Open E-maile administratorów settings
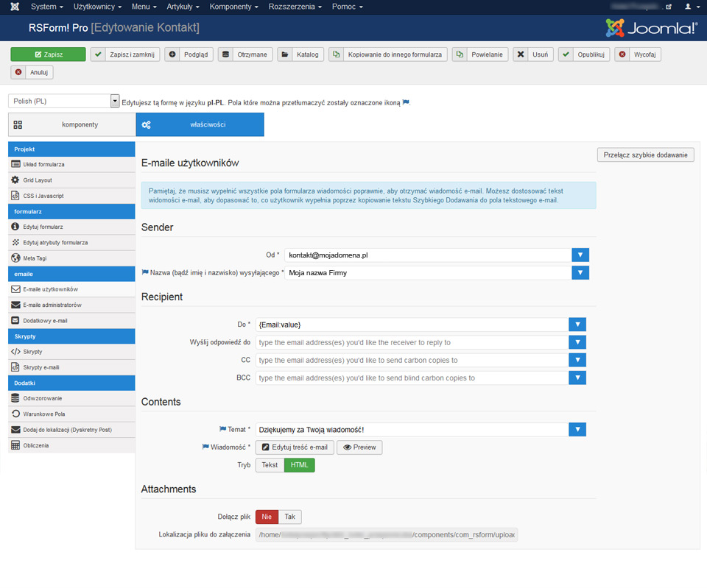 (x=71, y=305)
